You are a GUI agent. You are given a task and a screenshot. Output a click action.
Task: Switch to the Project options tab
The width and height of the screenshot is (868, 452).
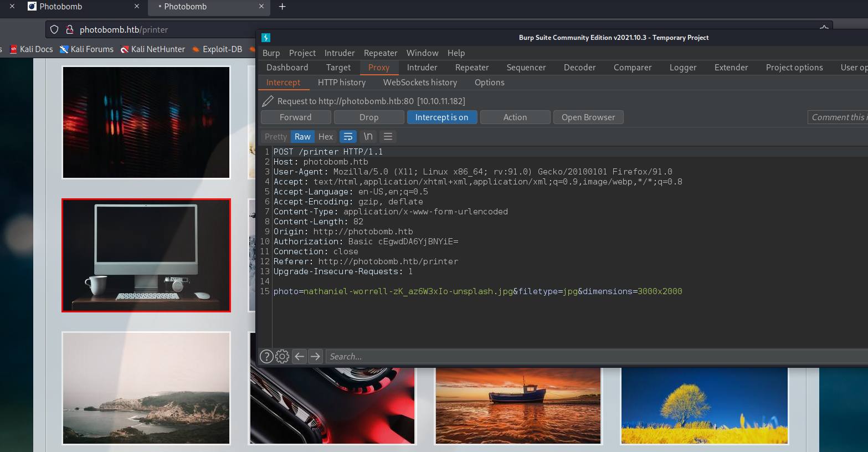(794, 68)
